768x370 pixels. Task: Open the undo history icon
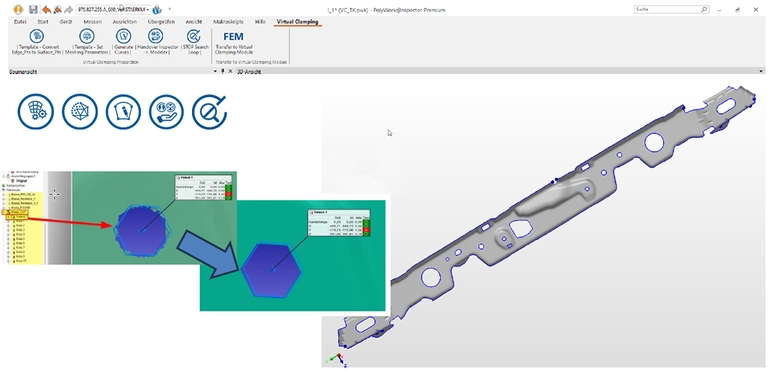click(58, 9)
